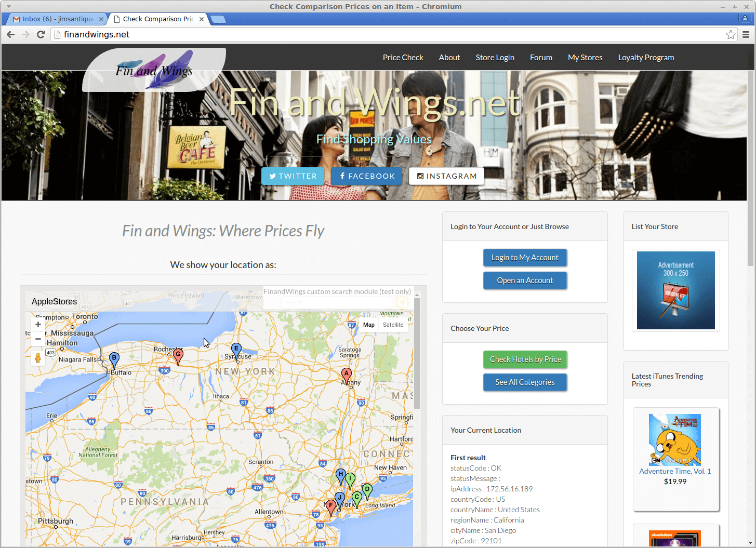
Task: Click map marker A at Albany
Action: [x=346, y=376]
